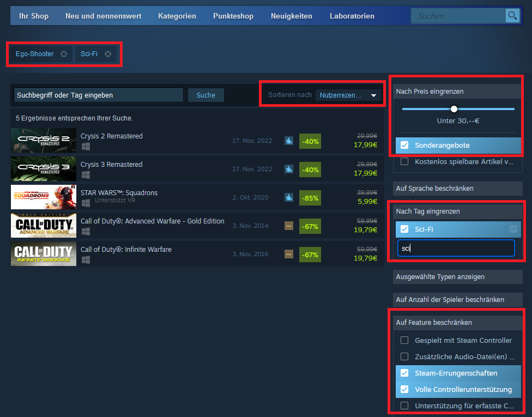Remove the Sci-Fi tag chip at top
The width and height of the screenshot is (532, 417).
(108, 54)
